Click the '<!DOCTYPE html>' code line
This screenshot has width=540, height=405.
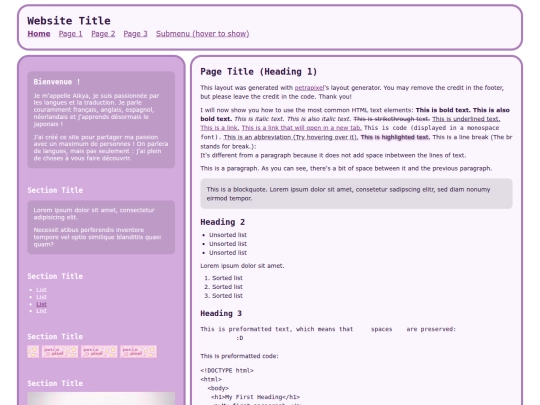click(x=227, y=371)
